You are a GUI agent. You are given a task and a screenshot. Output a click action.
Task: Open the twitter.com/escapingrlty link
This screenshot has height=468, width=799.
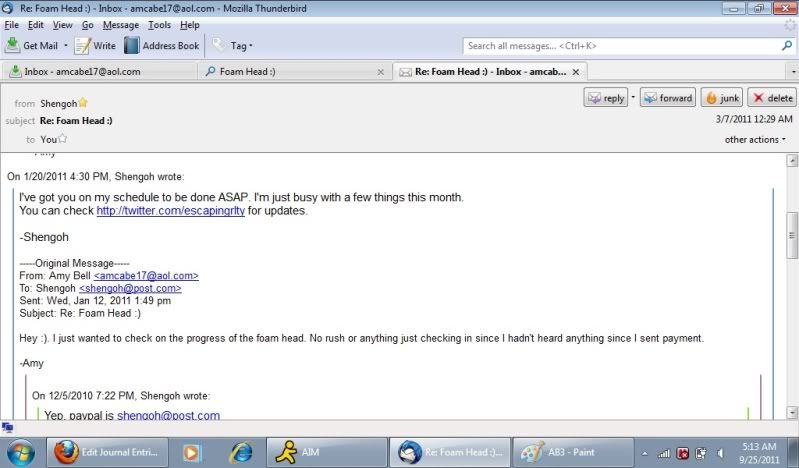tap(171, 211)
